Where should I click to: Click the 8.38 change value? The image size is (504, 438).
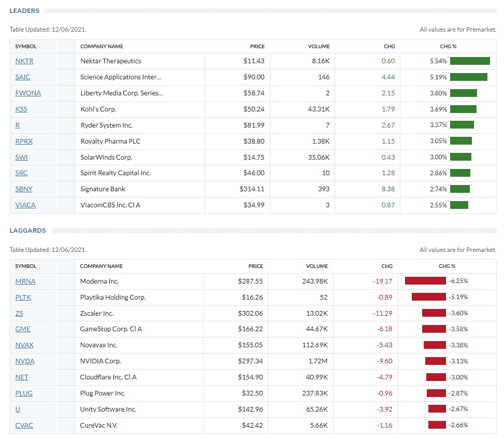388,189
